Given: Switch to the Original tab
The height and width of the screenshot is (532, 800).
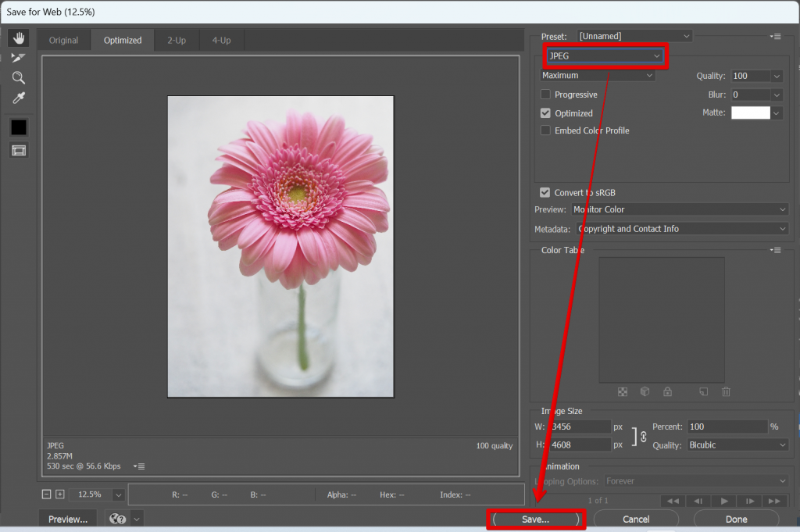Looking at the screenshot, I should coord(63,39).
